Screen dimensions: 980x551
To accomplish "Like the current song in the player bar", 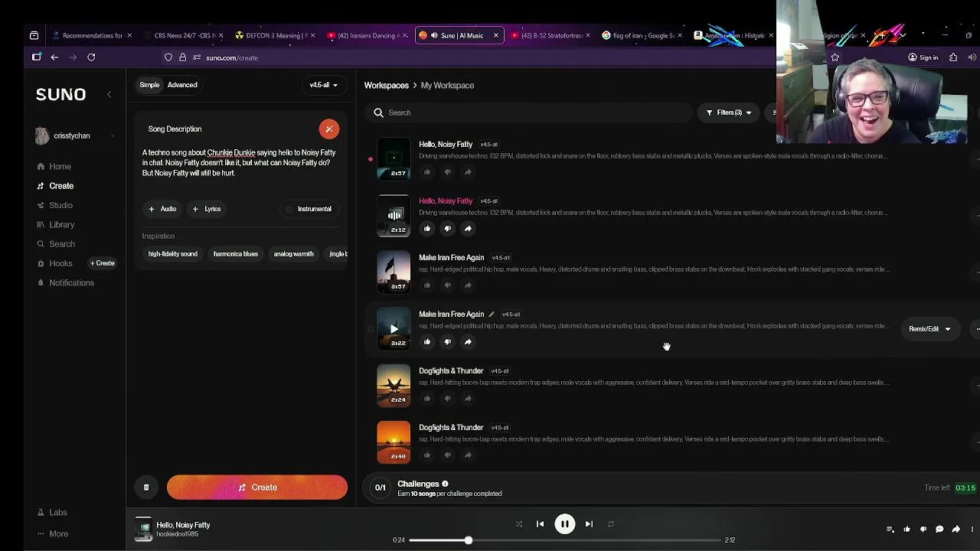I will (906, 530).
